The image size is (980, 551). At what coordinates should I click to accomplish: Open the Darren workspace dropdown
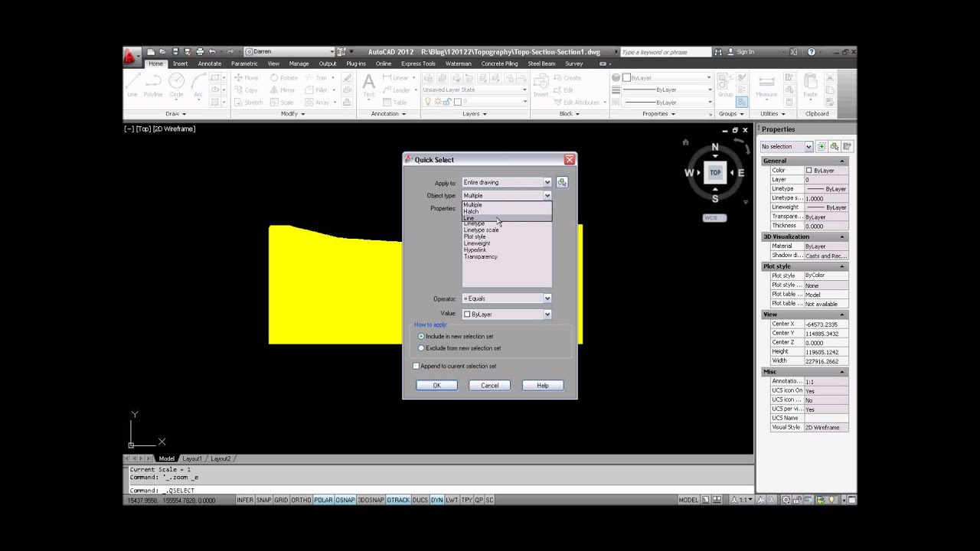click(x=289, y=52)
